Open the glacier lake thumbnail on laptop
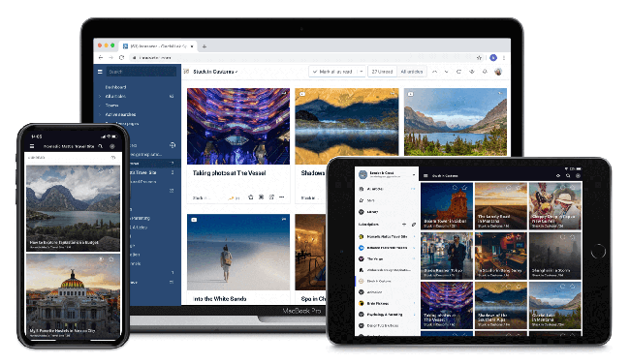Image resolution: width=630 pixels, height=364 pixels. 456,122
